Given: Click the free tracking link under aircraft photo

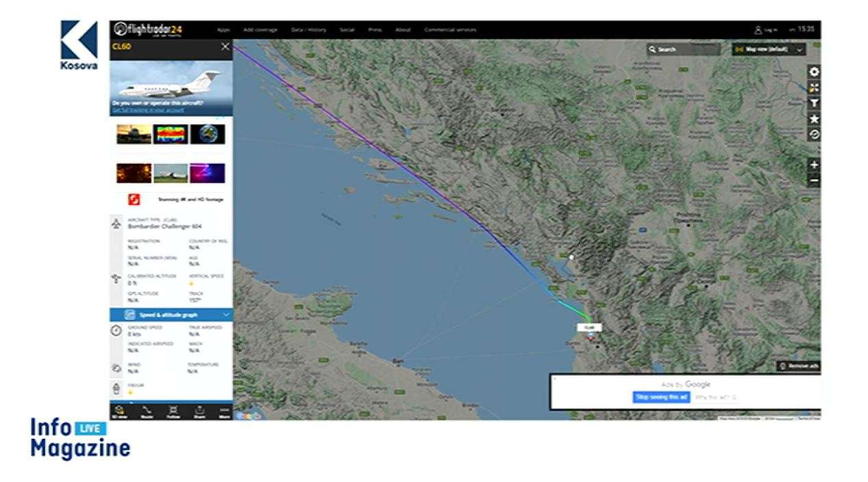Looking at the screenshot, I should point(148,110).
